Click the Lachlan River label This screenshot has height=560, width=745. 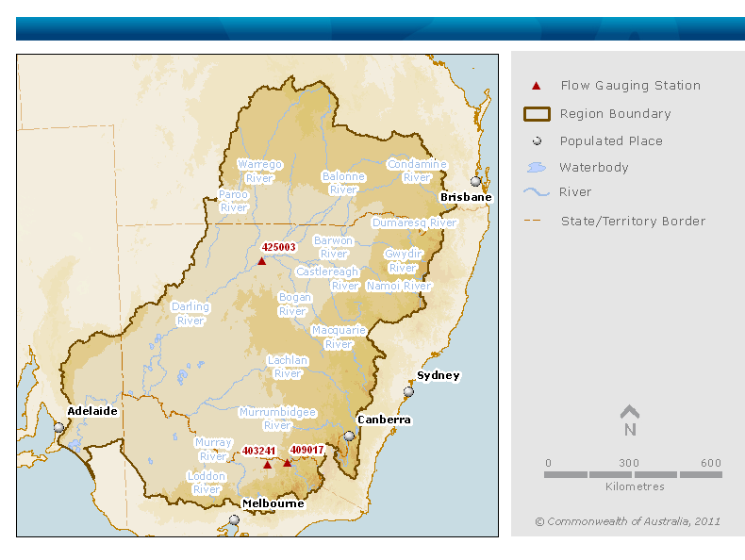[x=288, y=367]
